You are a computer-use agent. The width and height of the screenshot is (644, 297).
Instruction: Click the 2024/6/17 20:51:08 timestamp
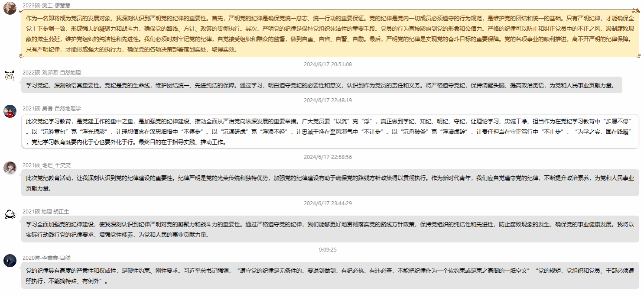click(x=328, y=65)
